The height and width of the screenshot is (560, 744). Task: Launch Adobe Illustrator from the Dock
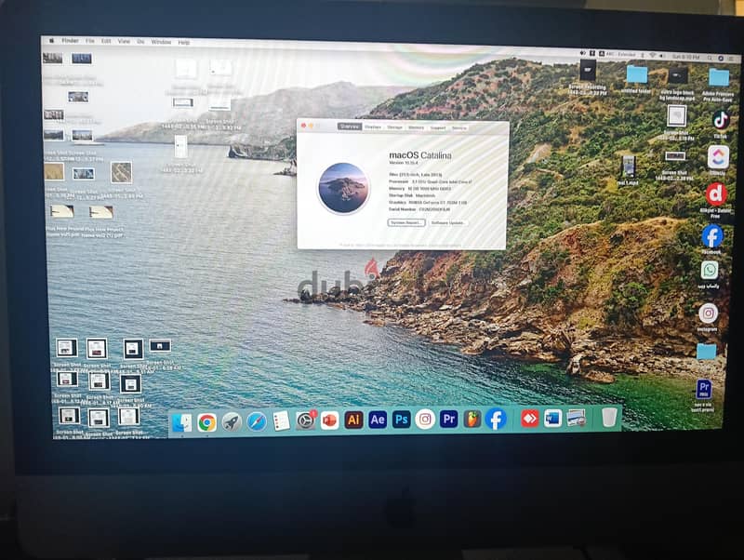click(x=353, y=420)
